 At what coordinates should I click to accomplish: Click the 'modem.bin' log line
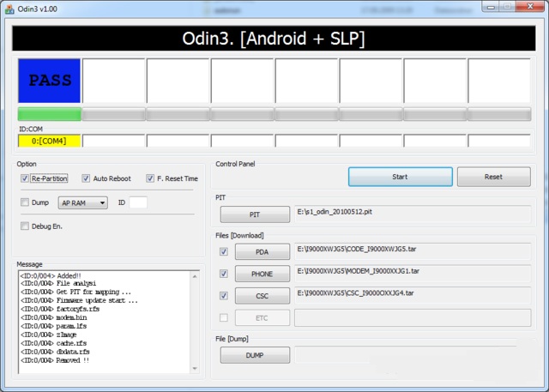(54, 317)
